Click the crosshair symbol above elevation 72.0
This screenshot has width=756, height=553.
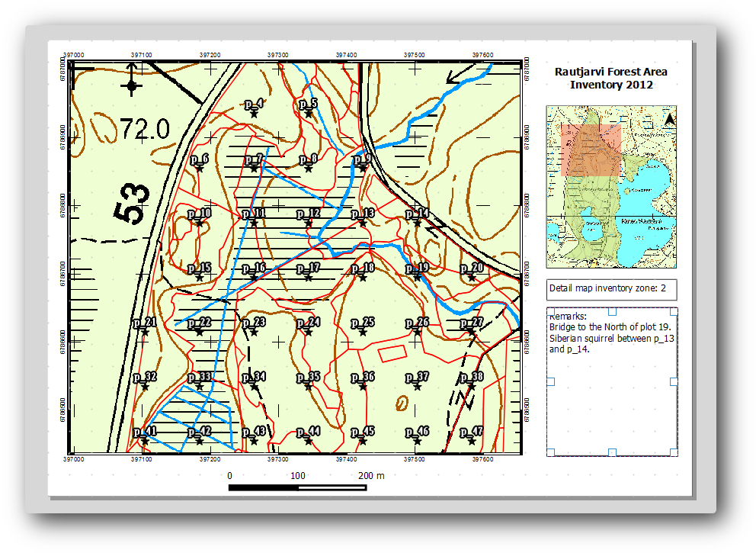click(132, 85)
